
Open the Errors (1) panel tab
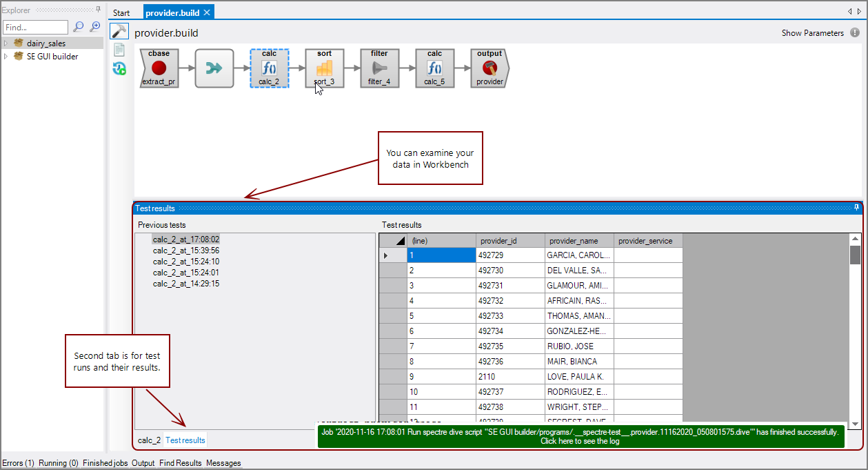tap(18, 463)
